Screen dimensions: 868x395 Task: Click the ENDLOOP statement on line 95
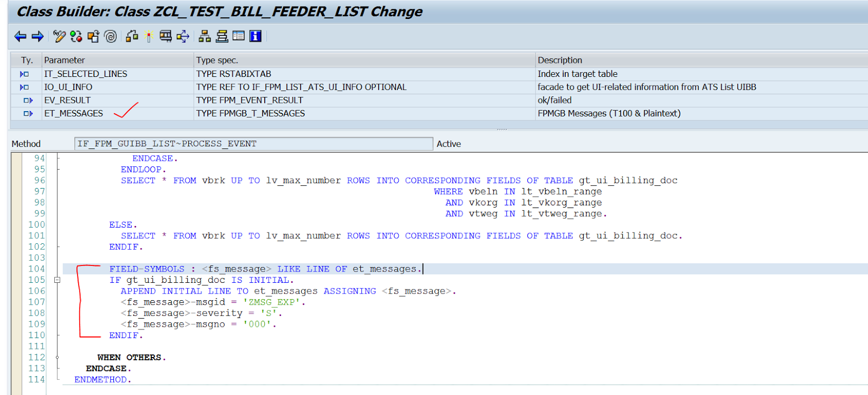[144, 170]
